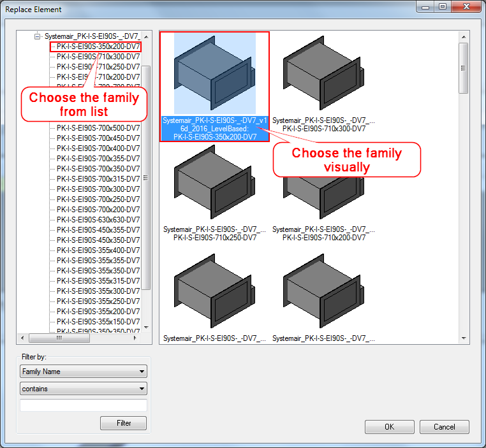Screen dimensions: 486x448
Task: Select PK-I-S-EI90S-350x200-DV7 in the tree list
Action: pyautogui.click(x=98, y=47)
